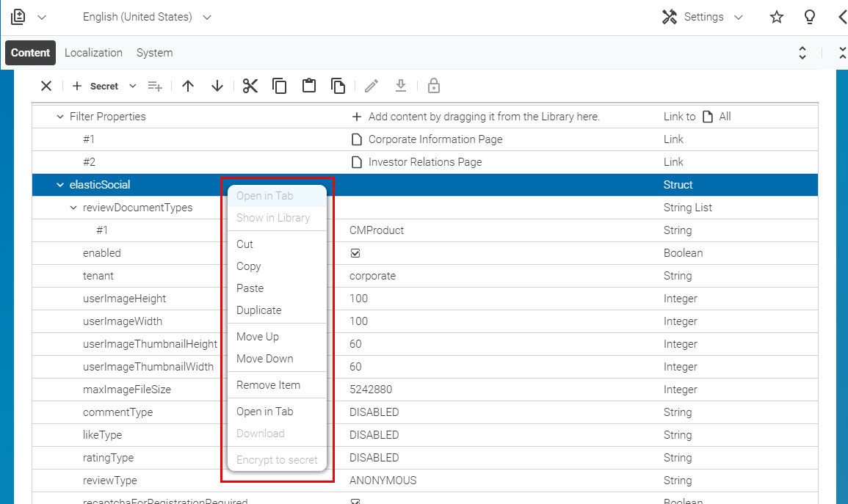
Task: Click the remove X icon on the toolbar
Action: click(46, 86)
